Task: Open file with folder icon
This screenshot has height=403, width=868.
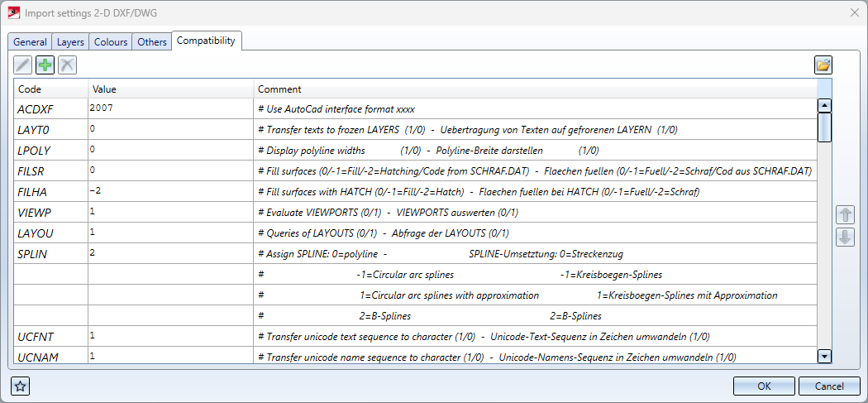Action: [823, 65]
